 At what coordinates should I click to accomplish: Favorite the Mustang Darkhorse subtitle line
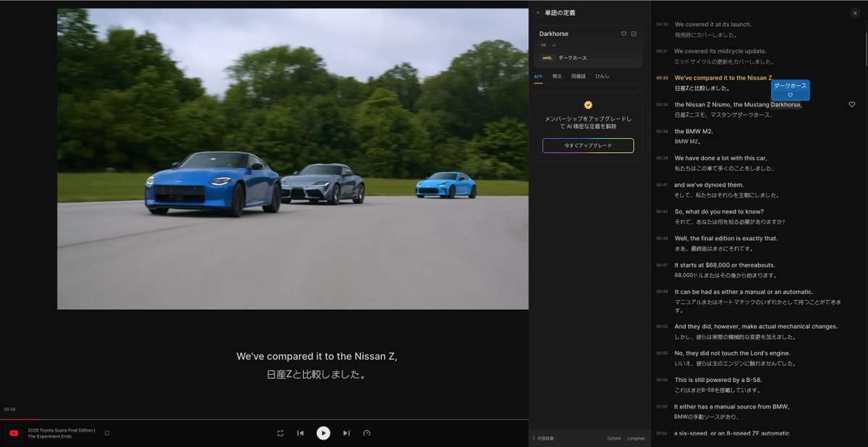[x=851, y=105]
